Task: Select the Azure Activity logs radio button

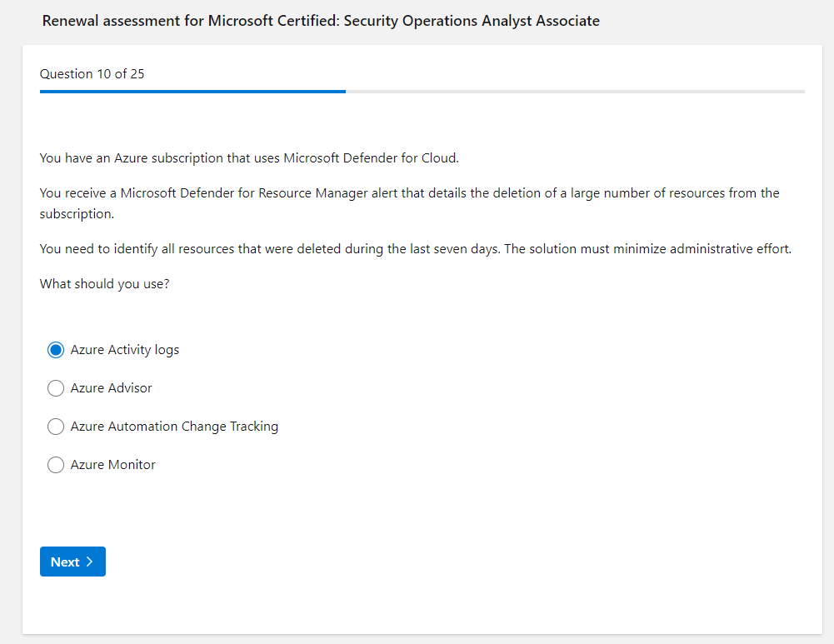Action: click(56, 350)
